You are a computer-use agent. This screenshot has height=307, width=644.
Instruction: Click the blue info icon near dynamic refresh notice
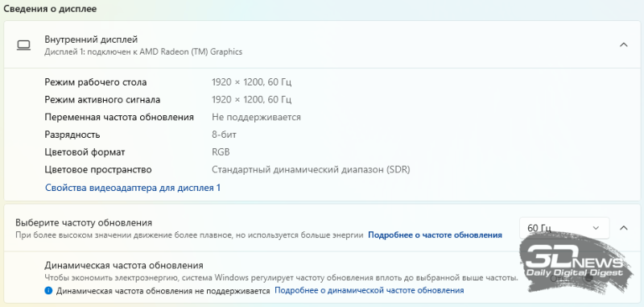pos(48,291)
